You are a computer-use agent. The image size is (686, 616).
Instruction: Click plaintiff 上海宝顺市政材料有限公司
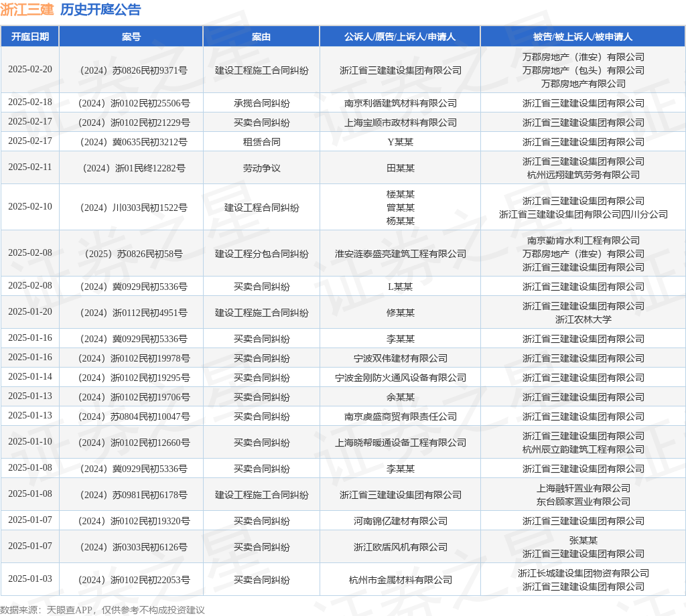(x=401, y=123)
